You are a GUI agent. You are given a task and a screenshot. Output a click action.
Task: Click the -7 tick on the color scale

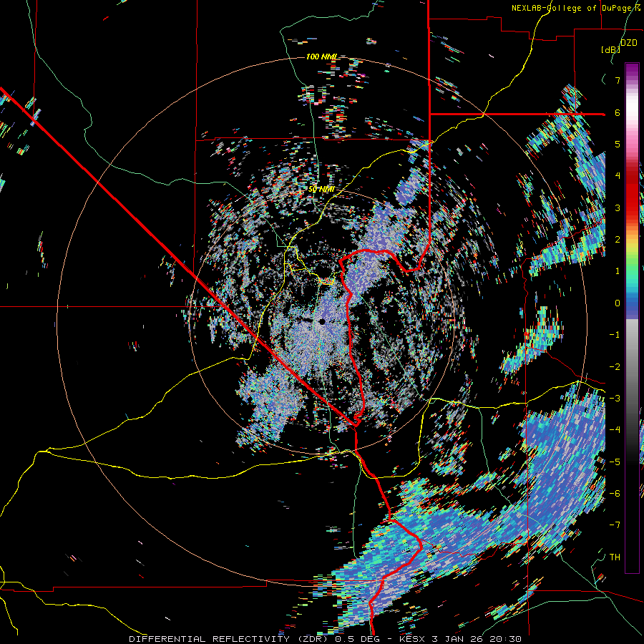pos(615,525)
